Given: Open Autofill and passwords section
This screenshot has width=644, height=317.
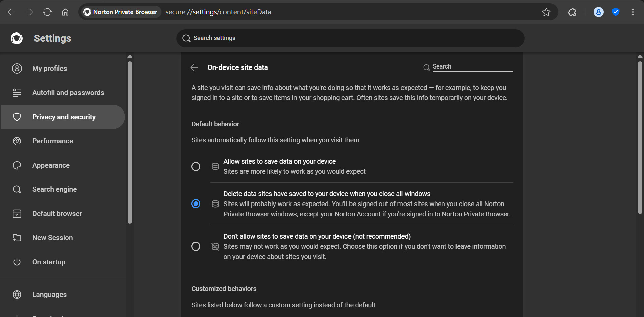Looking at the screenshot, I should pyautogui.click(x=63, y=93).
